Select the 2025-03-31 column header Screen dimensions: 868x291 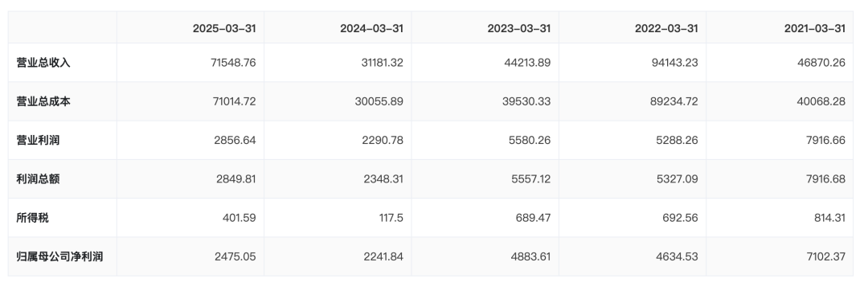(224, 28)
